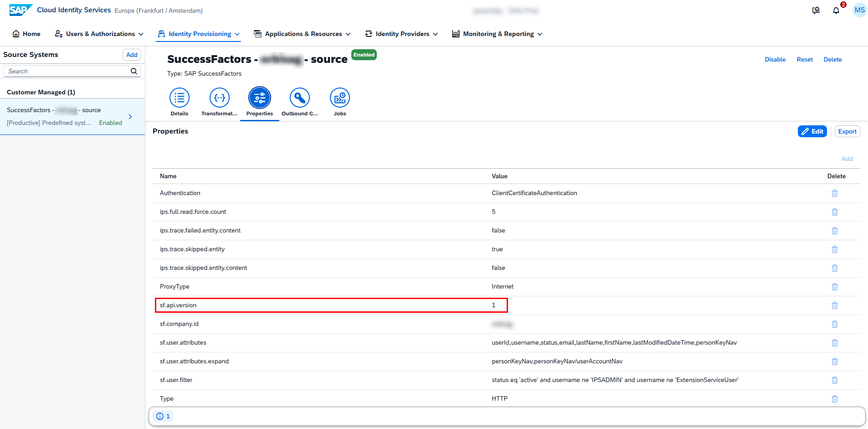Delete the ips.full.read.force.count property

tap(835, 212)
